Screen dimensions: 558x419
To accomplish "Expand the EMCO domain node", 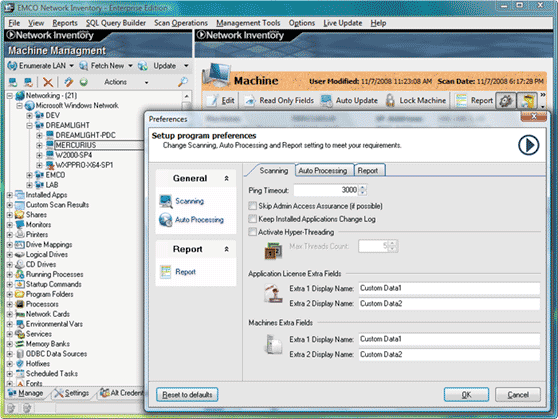I will click(x=30, y=175).
